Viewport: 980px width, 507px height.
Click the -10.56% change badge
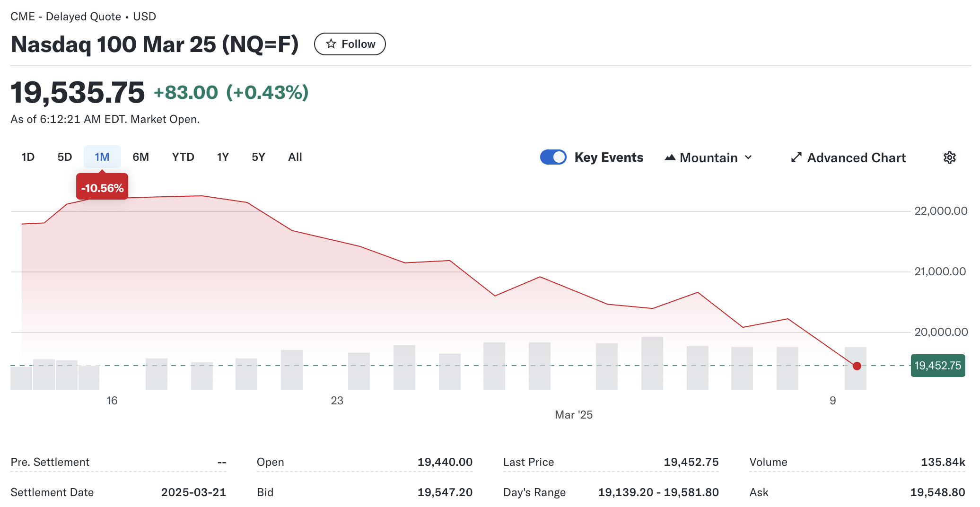pyautogui.click(x=102, y=188)
